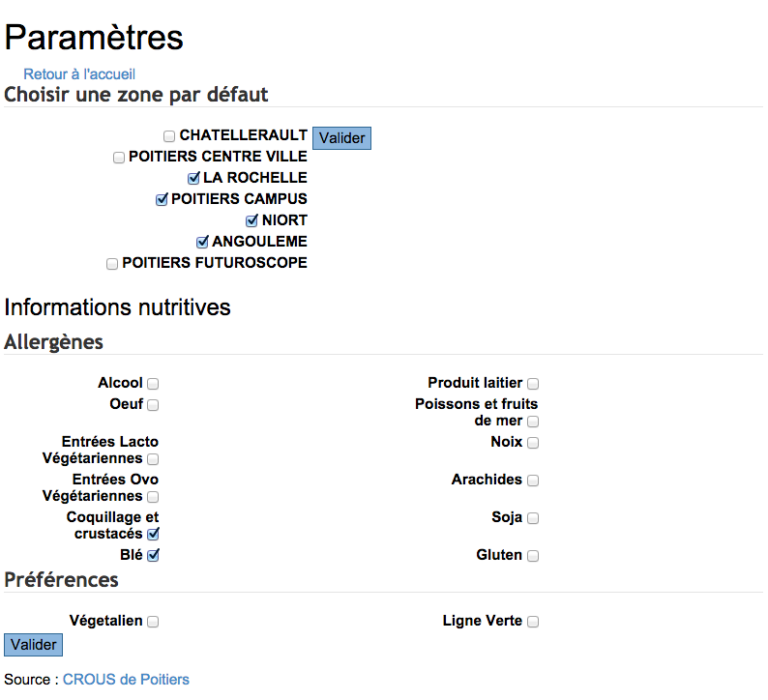Check the Arachides allergen option
The height and width of the screenshot is (700, 768).
533,481
